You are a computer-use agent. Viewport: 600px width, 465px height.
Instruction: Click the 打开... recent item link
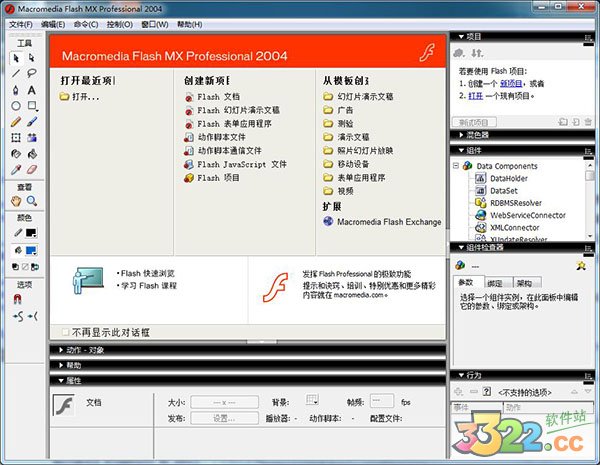[x=85, y=97]
